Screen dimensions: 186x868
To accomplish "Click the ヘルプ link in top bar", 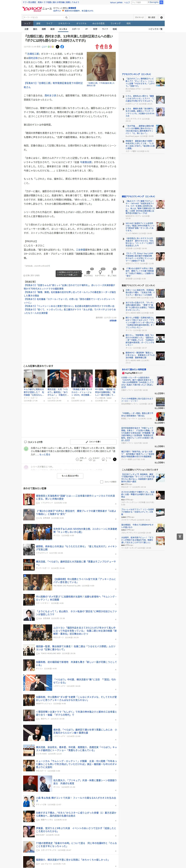I will 127,2.
